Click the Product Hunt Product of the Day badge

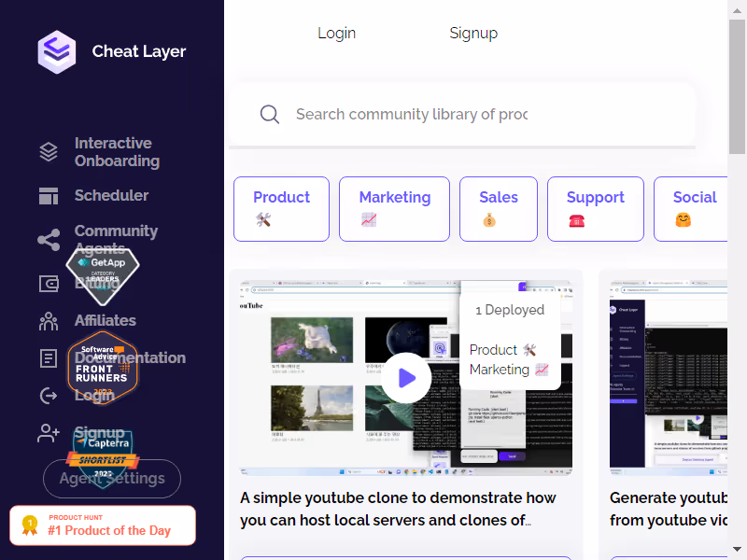[103, 525]
